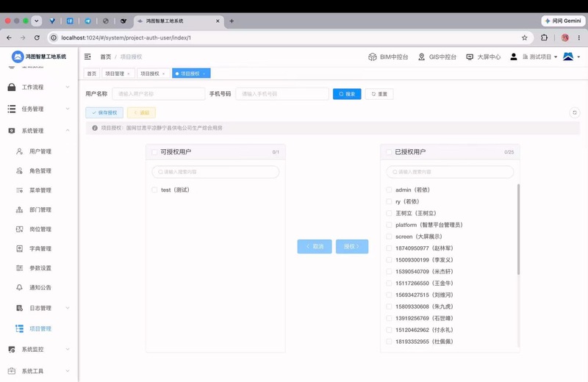Image resolution: width=588 pixels, height=382 pixels.
Task: Expand the 系统监控 menu chevron
Action: [68, 349]
